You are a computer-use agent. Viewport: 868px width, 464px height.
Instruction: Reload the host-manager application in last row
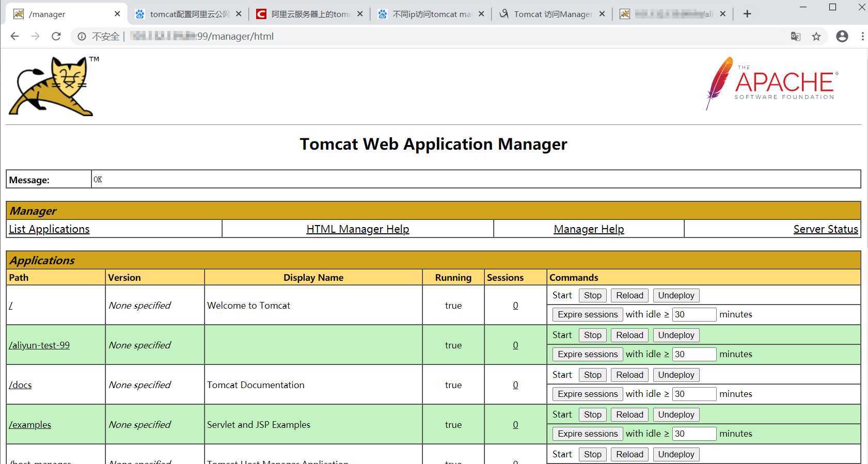[x=629, y=454]
